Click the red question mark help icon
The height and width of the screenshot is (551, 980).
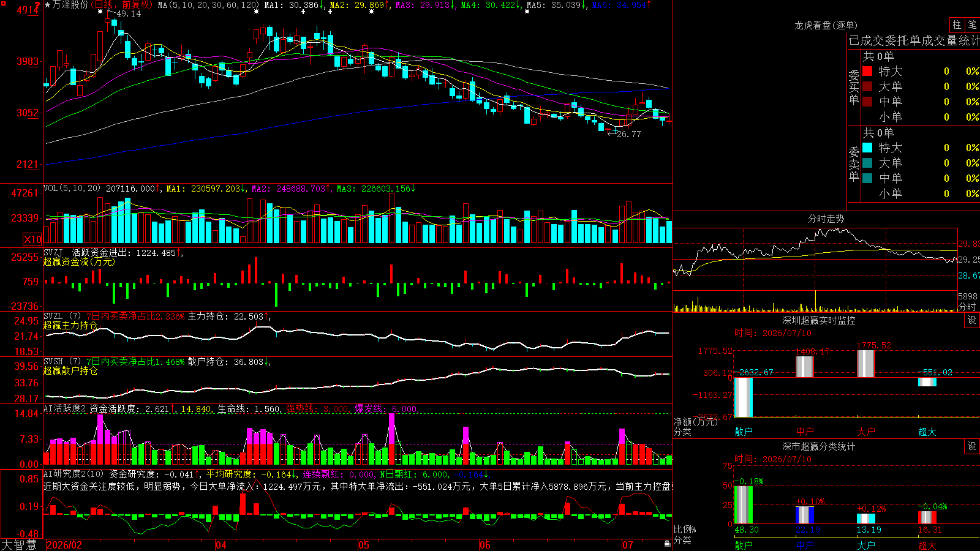tap(38, 6)
